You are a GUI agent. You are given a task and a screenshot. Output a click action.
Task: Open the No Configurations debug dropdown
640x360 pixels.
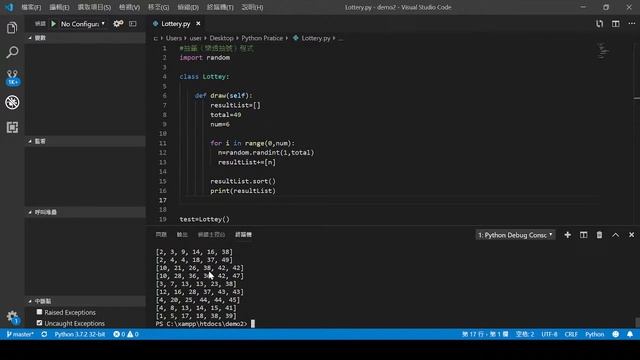coord(83,24)
